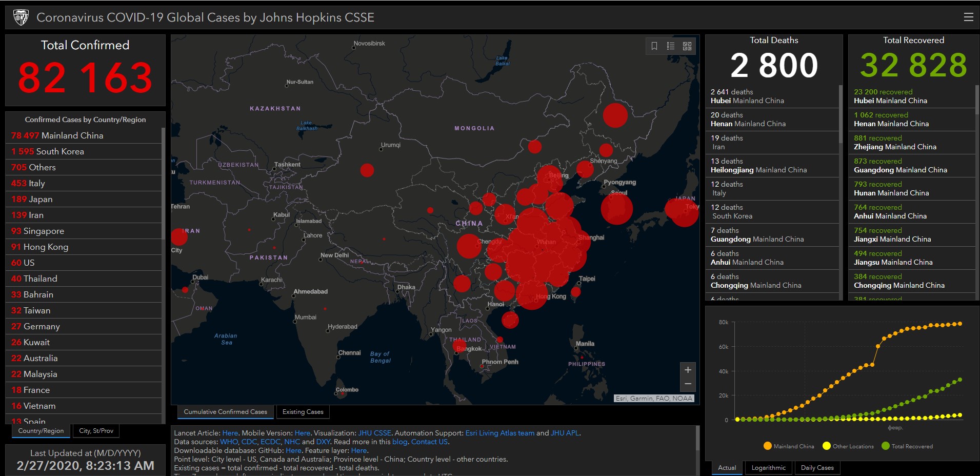Open the hamburger menu in the header
The image size is (980, 476).
point(968,17)
